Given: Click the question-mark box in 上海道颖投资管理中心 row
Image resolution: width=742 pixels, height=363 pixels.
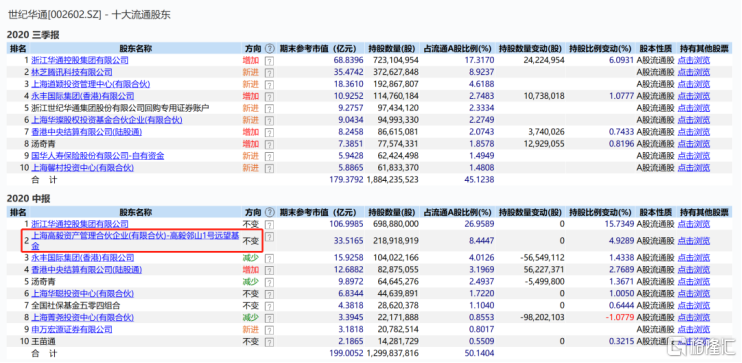Looking at the screenshot, I should [x=269, y=84].
